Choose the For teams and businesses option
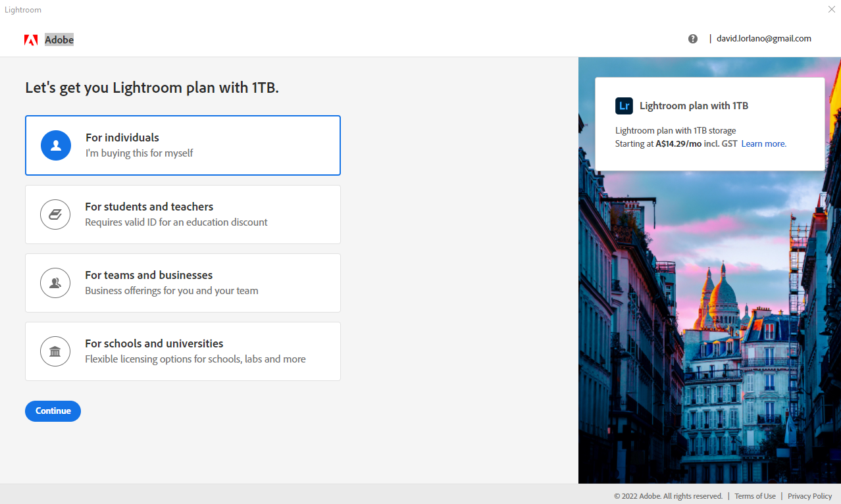The height and width of the screenshot is (504, 841). pos(182,282)
